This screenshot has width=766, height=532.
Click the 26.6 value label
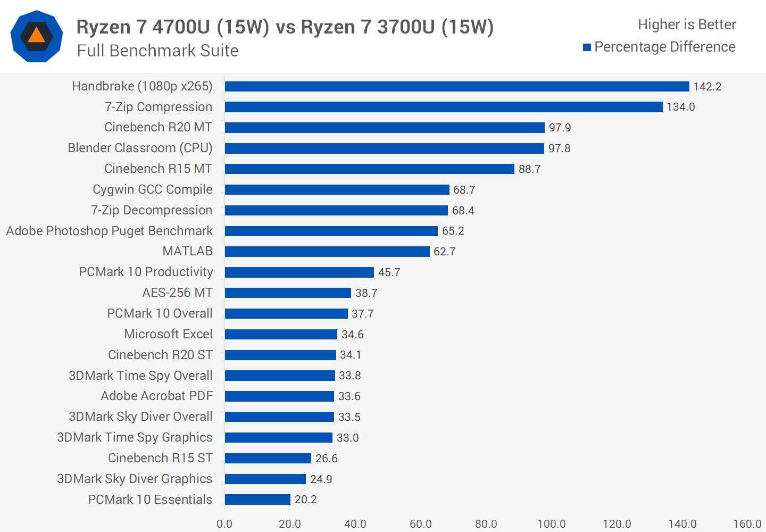pyautogui.click(x=327, y=459)
